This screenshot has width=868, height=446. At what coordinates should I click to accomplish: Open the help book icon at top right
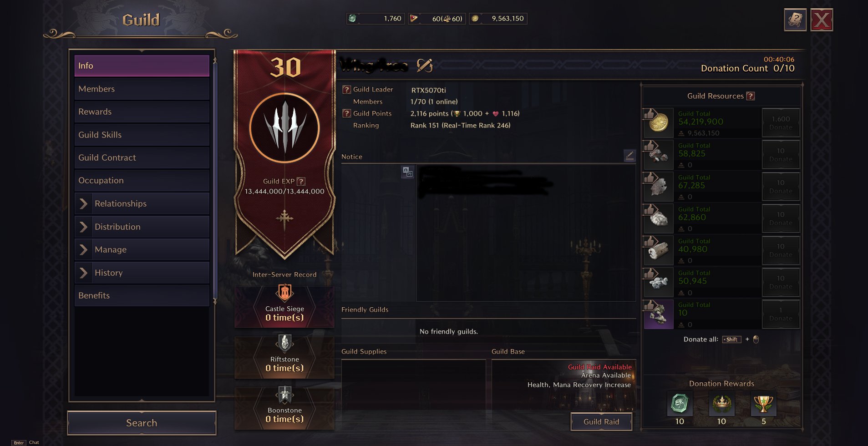coord(795,20)
